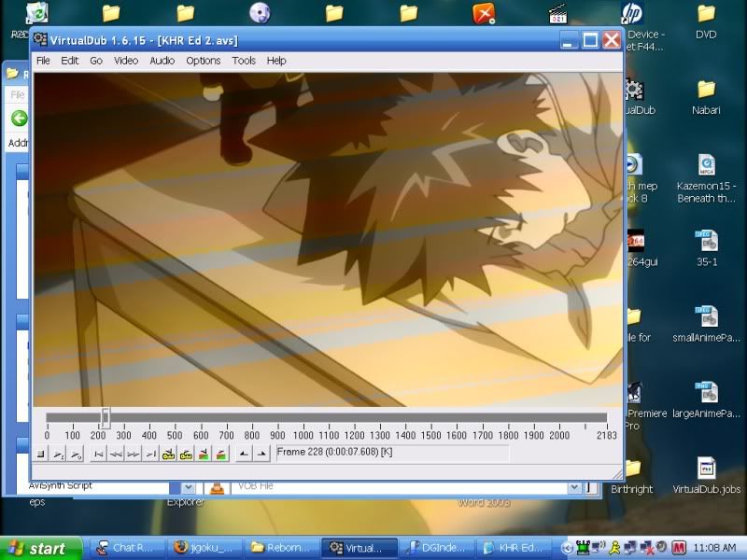Switch to the 'KHR Ed...' taskbar window
This screenshot has width=747, height=560.
[x=514, y=548]
